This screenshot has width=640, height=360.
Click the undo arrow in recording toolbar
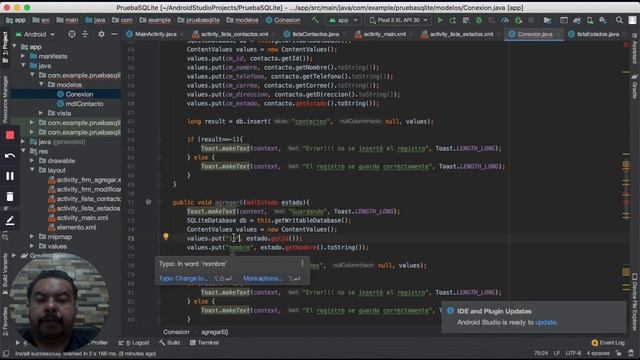coord(10,156)
